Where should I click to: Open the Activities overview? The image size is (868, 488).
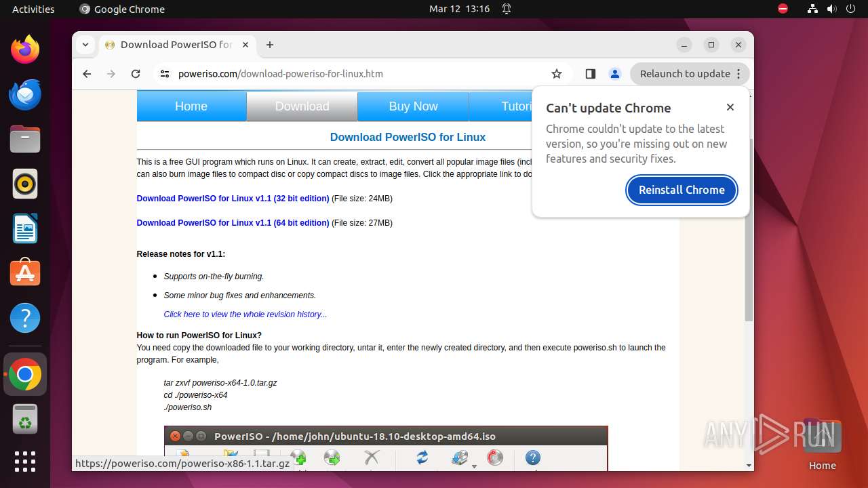coord(33,9)
